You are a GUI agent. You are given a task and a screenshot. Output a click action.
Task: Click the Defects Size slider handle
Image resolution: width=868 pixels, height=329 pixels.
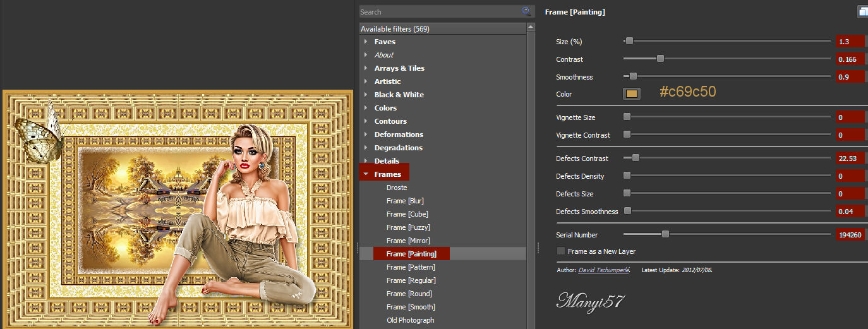[627, 193]
